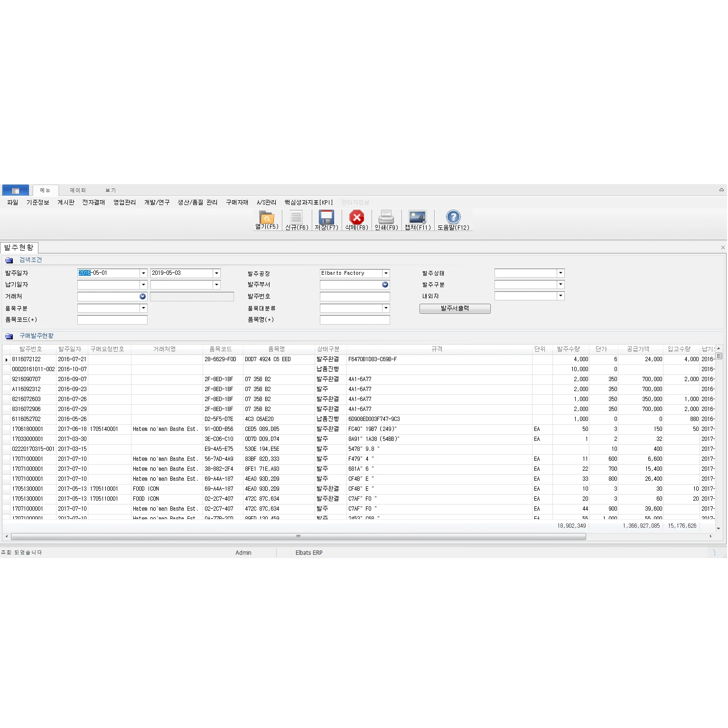Click the 발주서출력 button
The width and height of the screenshot is (728, 728).
[455, 308]
